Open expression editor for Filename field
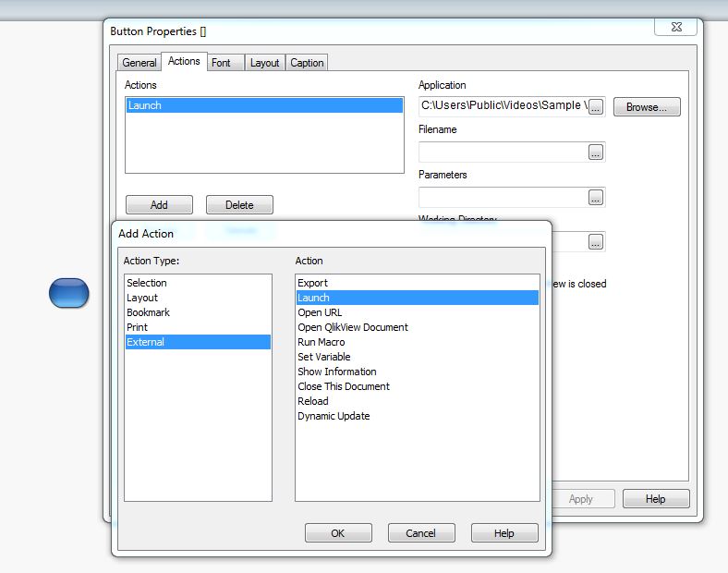Image resolution: width=728 pixels, height=573 pixels. pyautogui.click(x=596, y=152)
